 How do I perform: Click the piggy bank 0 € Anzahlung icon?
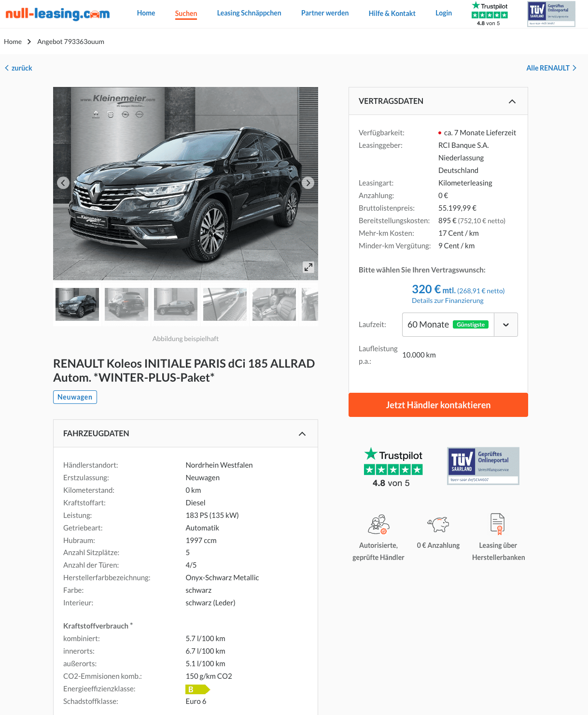coord(438,524)
